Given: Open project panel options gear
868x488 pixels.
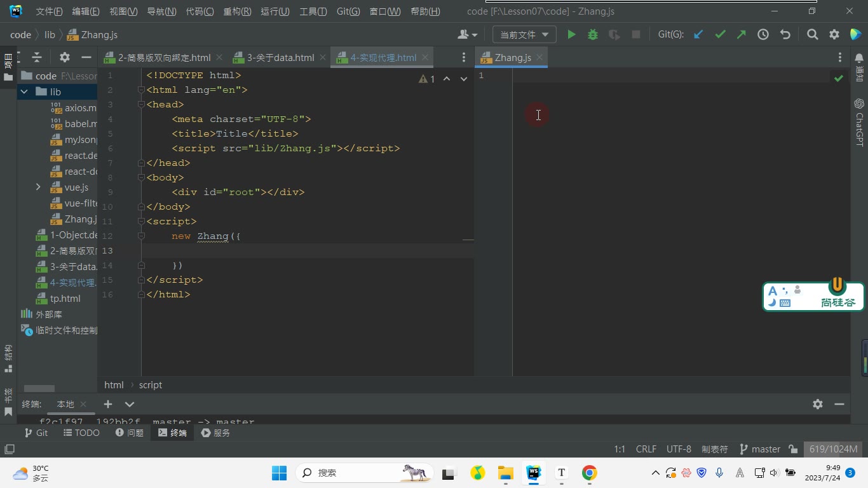Looking at the screenshot, I should point(64,57).
